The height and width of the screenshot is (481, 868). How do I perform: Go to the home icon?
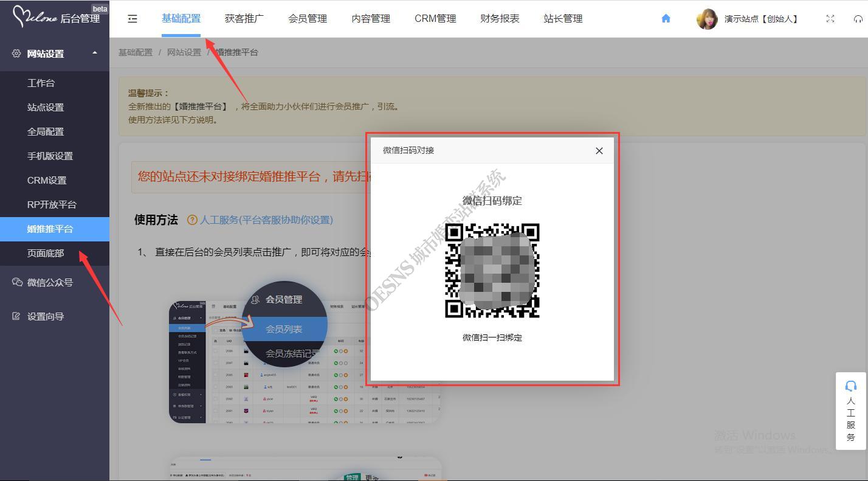pos(666,18)
